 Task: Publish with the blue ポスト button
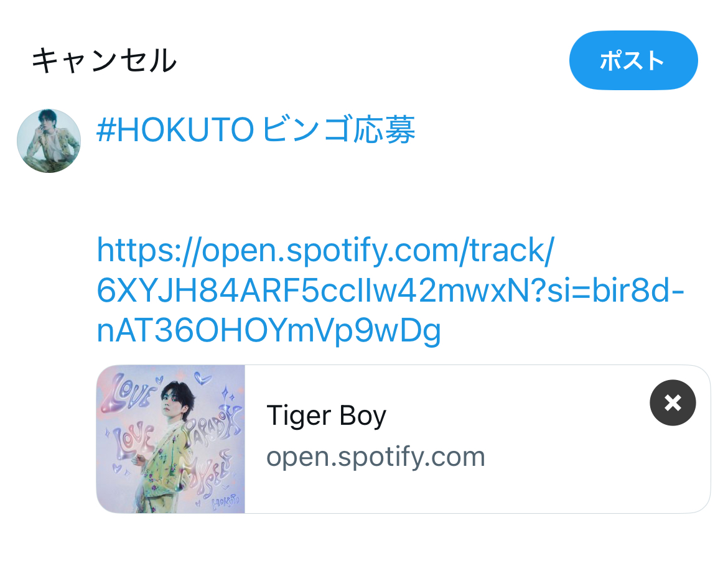[x=633, y=60]
